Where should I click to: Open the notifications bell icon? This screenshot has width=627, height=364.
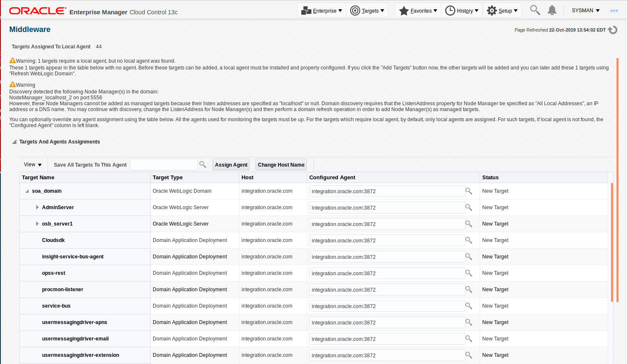(x=552, y=10)
